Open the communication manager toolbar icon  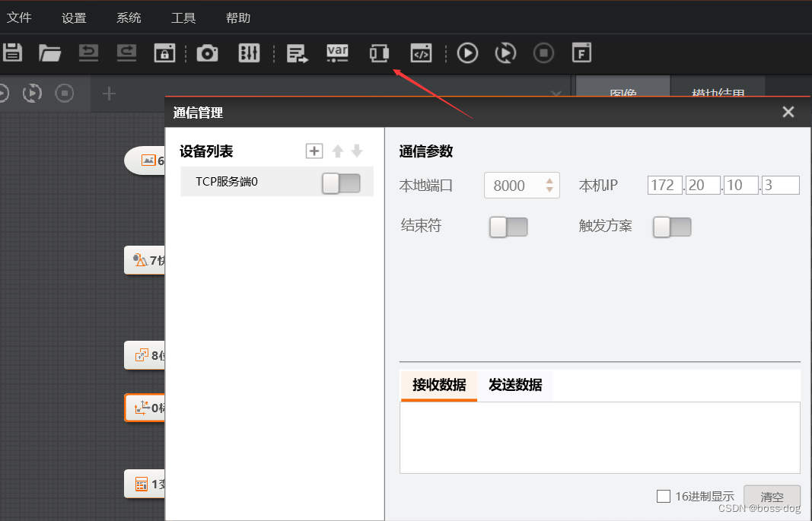click(379, 52)
